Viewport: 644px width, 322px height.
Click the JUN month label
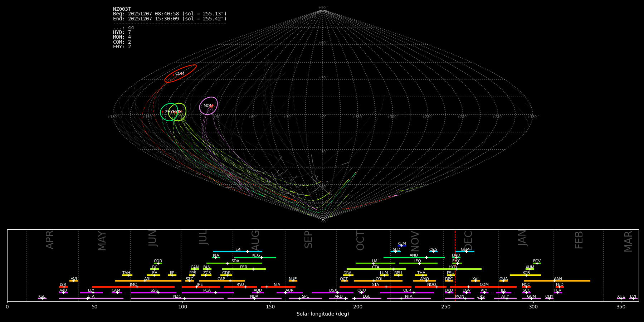[153, 238]
